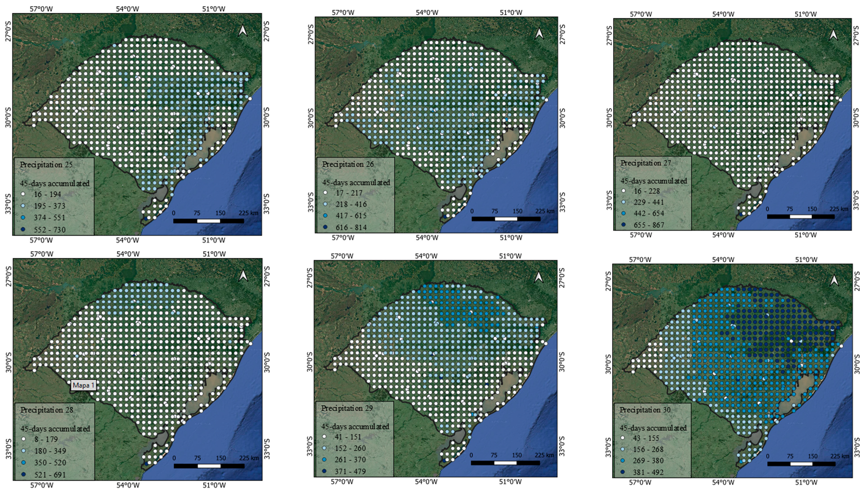Click '45-days accumulated' text in Precipitation 27 legend

pyautogui.click(x=653, y=181)
